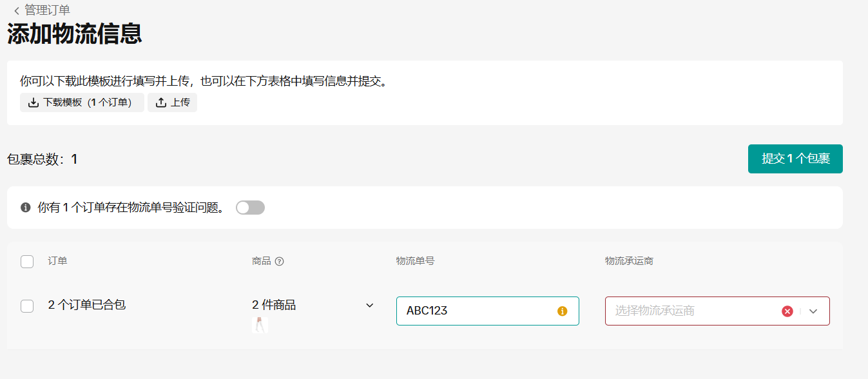868x379 pixels.
Task: Click the red clear icon in carrier field
Action: (787, 311)
